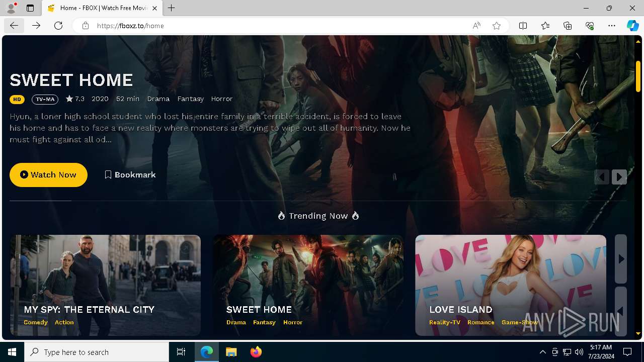This screenshot has width=644, height=362.
Task: Open the Drama genre in hero banner
Action: (158, 99)
